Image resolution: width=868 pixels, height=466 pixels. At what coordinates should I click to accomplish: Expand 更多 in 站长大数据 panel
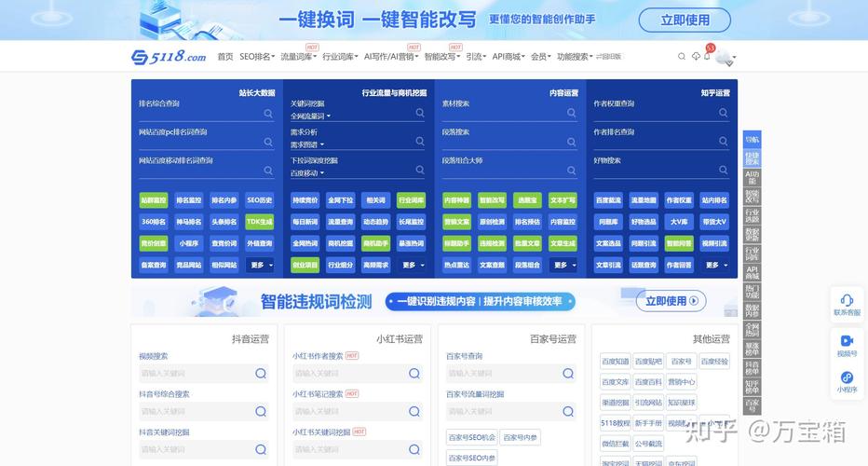[260, 265]
